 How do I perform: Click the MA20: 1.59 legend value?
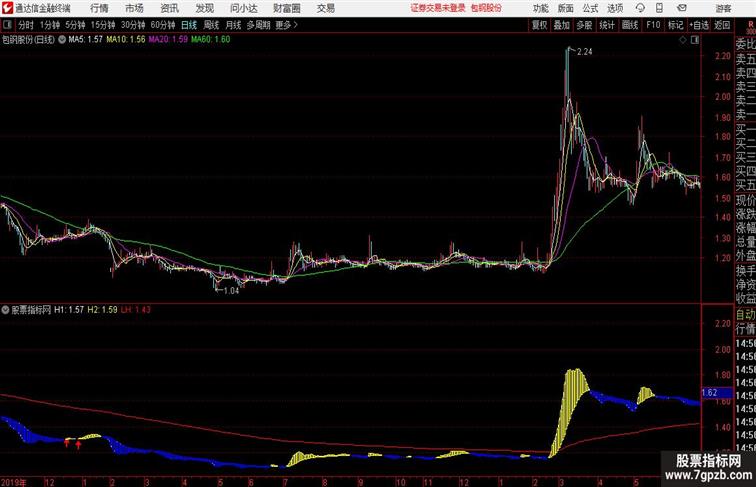(x=168, y=40)
